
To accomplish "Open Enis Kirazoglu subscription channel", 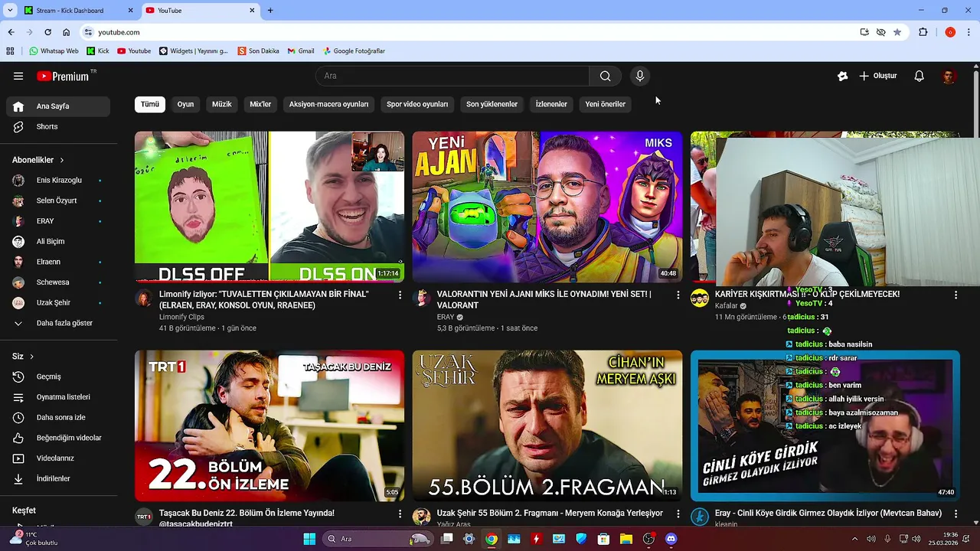I will 58,181.
